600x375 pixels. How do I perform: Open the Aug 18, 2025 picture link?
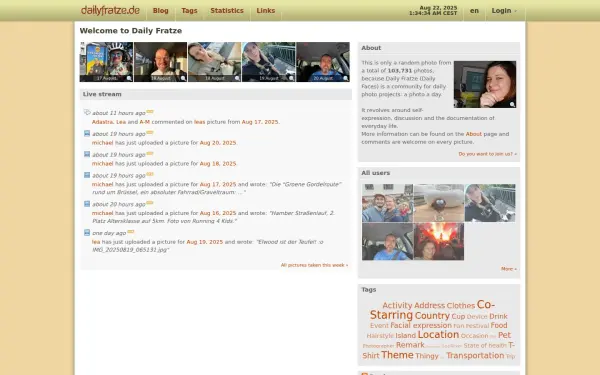[x=218, y=164]
